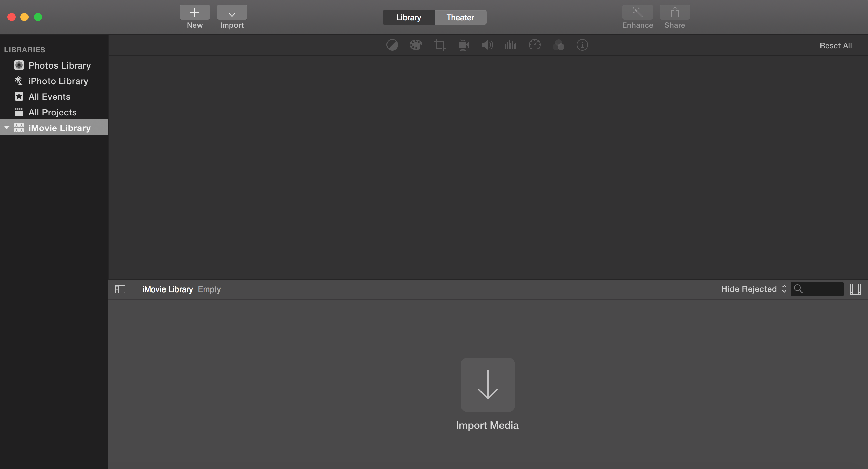868x469 pixels.
Task: Select the Cropping tool icon
Action: tap(439, 45)
